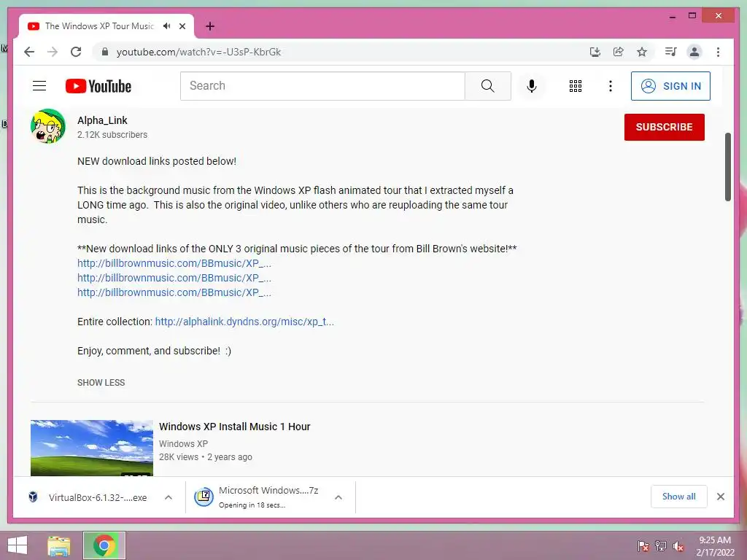This screenshot has height=560, width=747.
Task: Open Windows XP Install Music thumbnail
Action: [x=92, y=448]
